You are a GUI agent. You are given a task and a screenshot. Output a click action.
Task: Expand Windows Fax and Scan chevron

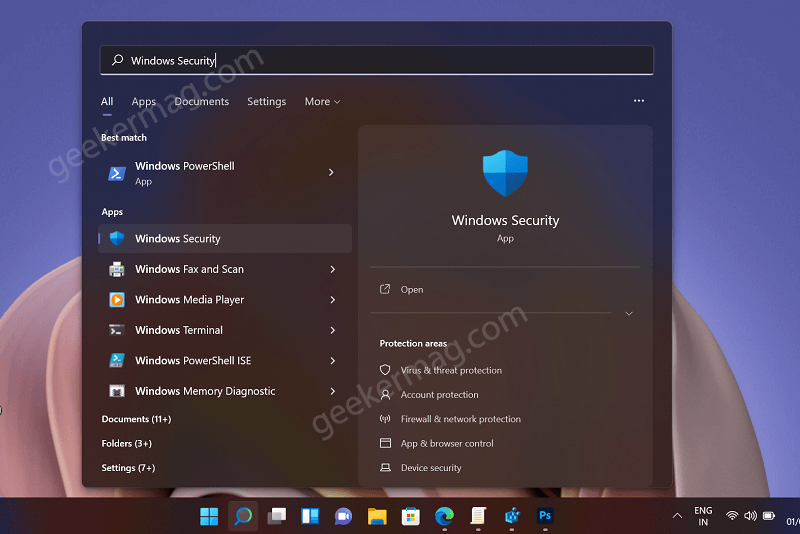333,269
